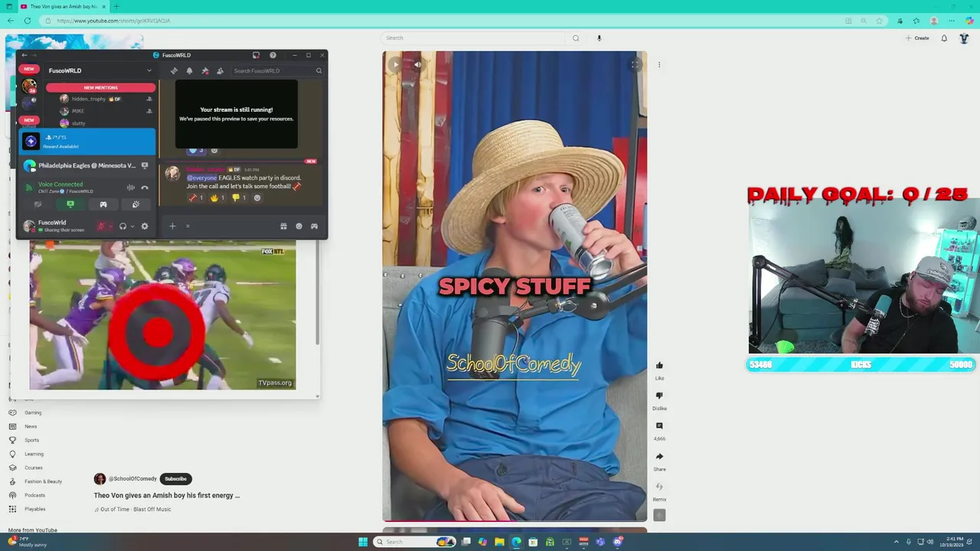
Task: Show pinned messages in Discord header
Action: coord(204,70)
